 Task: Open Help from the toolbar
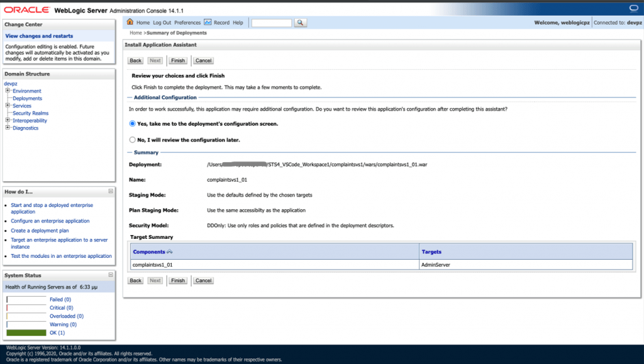(x=238, y=23)
